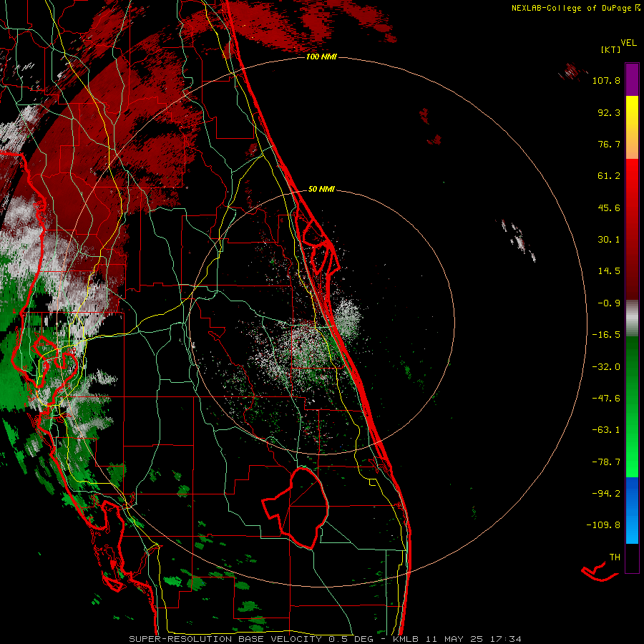Click the 14.5 velocity scale value
Screen dimensions: 644x644
click(609, 271)
